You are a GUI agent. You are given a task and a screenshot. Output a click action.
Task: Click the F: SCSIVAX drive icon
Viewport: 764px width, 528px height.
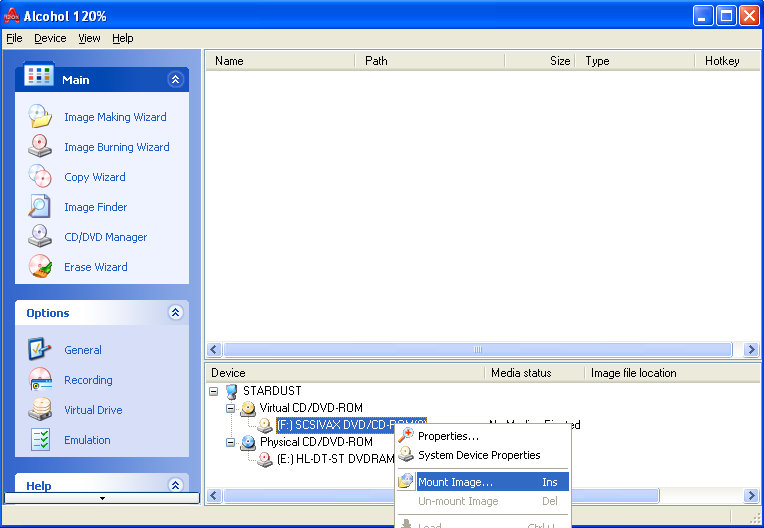265,425
